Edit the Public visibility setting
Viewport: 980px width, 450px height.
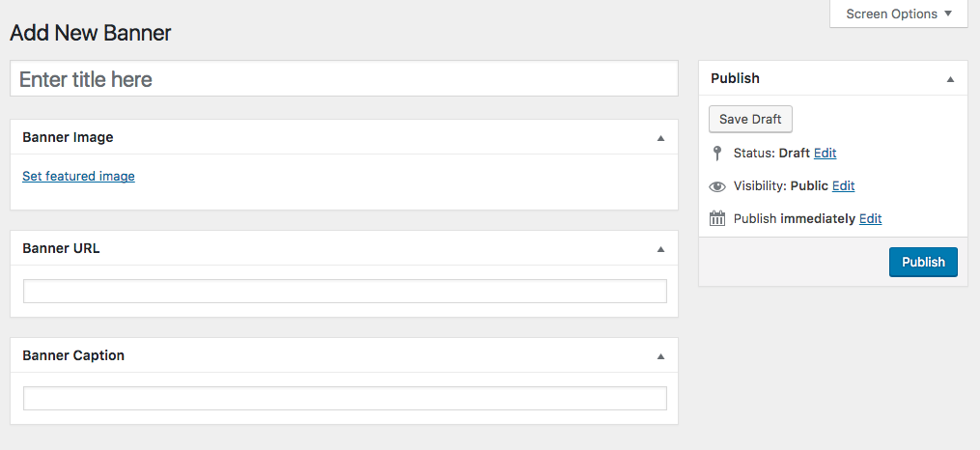click(x=843, y=185)
